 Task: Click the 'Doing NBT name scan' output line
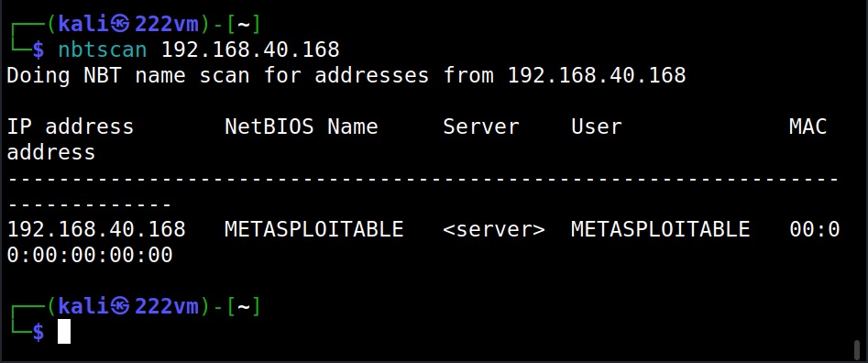(x=346, y=75)
